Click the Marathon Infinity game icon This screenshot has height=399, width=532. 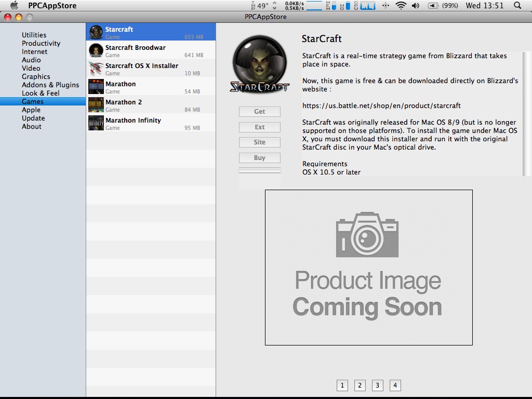96,123
